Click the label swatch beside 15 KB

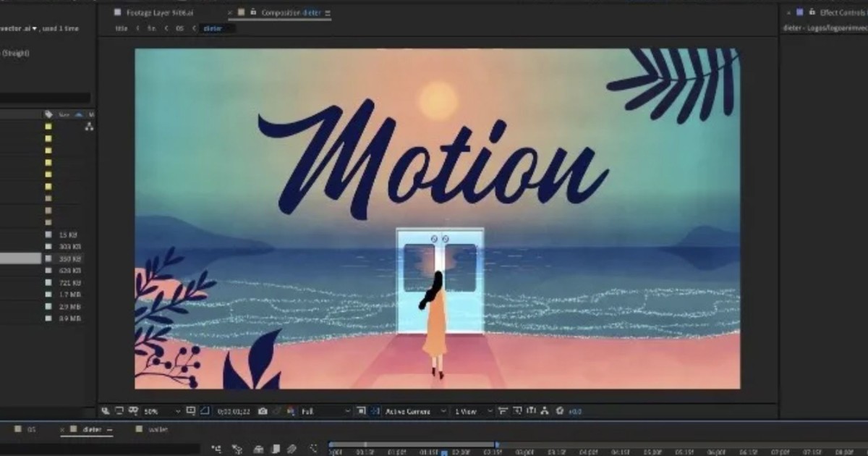[x=48, y=235]
